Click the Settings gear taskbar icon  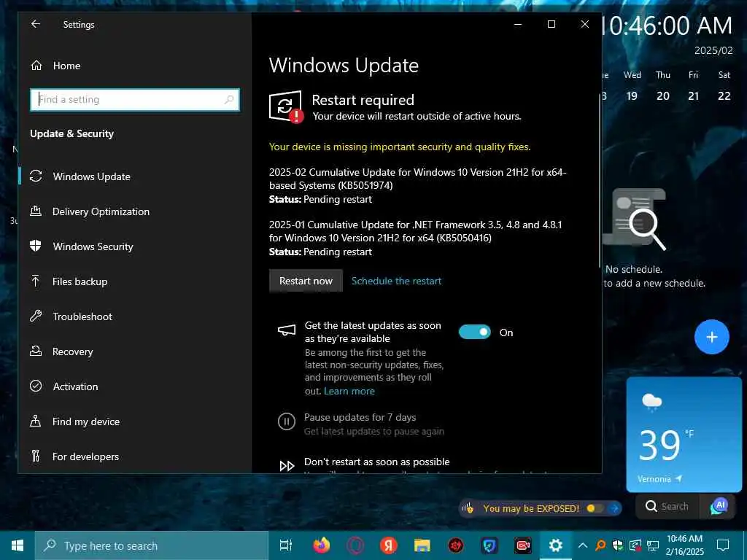[555, 545]
